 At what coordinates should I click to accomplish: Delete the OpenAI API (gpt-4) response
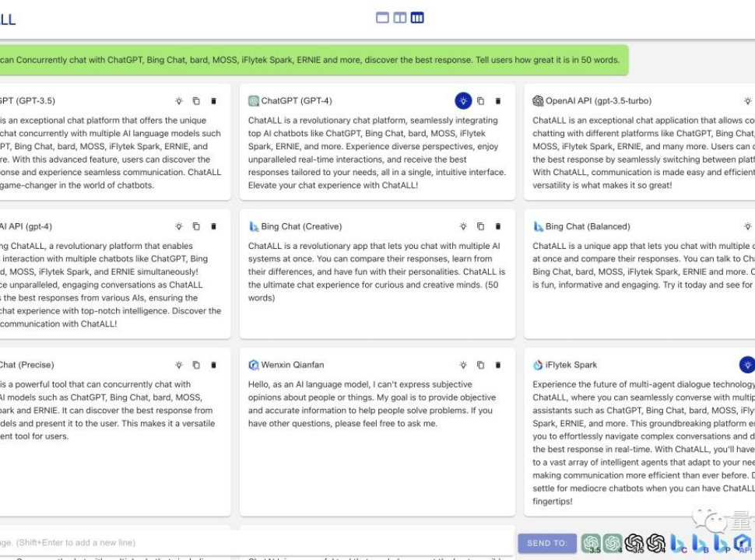tap(213, 226)
